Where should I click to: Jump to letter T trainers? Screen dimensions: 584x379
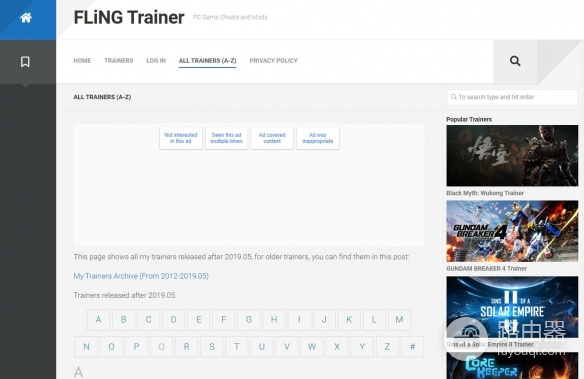click(x=237, y=347)
